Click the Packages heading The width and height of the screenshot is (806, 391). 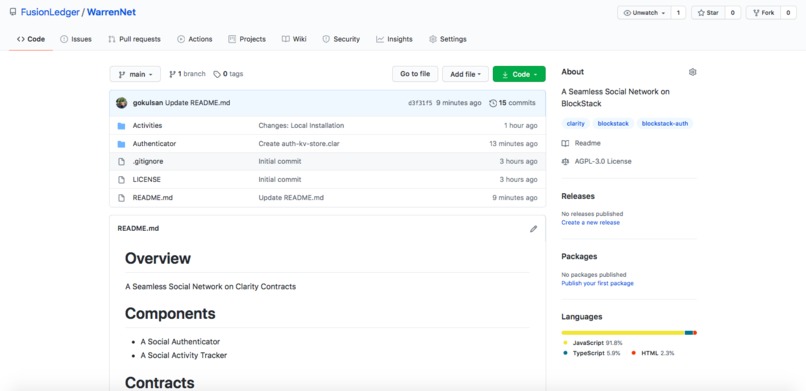(x=579, y=256)
